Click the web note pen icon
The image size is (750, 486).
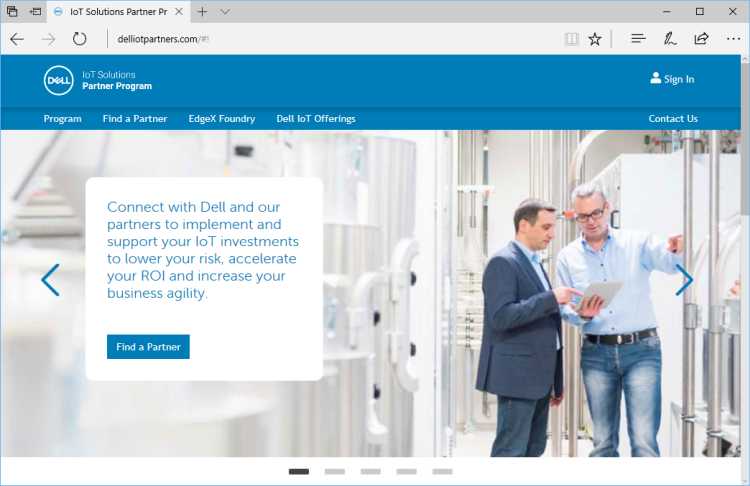pos(669,39)
